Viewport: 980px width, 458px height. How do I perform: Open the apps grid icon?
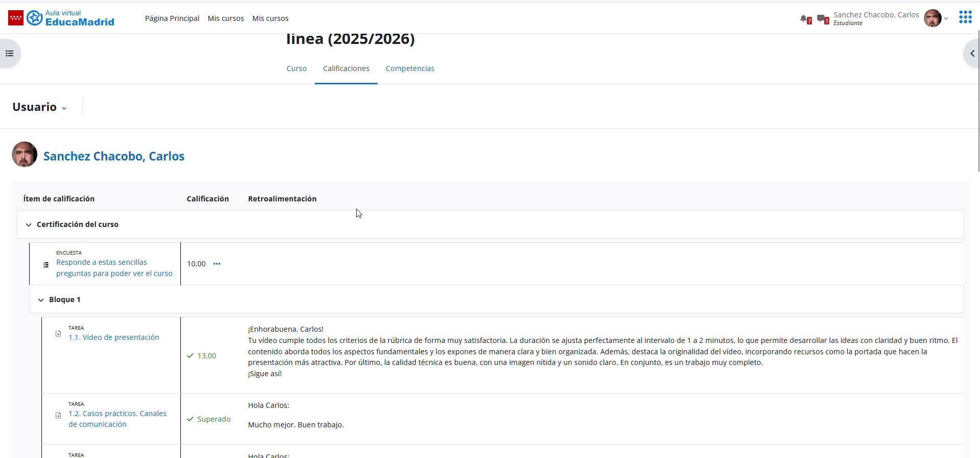(965, 17)
